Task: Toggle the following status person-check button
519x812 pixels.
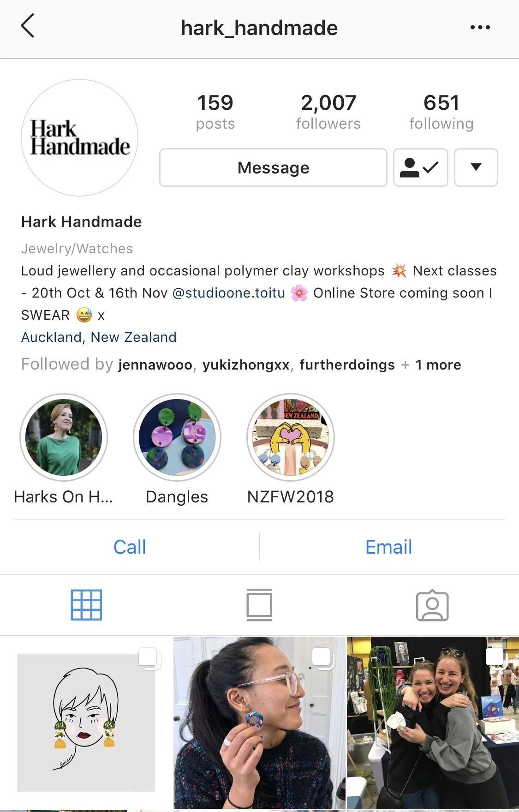Action: pyautogui.click(x=420, y=167)
